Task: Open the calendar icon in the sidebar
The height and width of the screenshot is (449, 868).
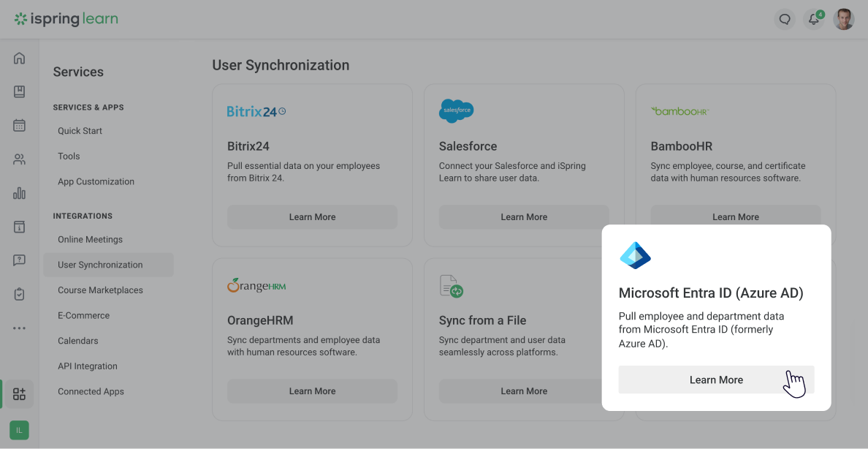Action: (x=20, y=126)
